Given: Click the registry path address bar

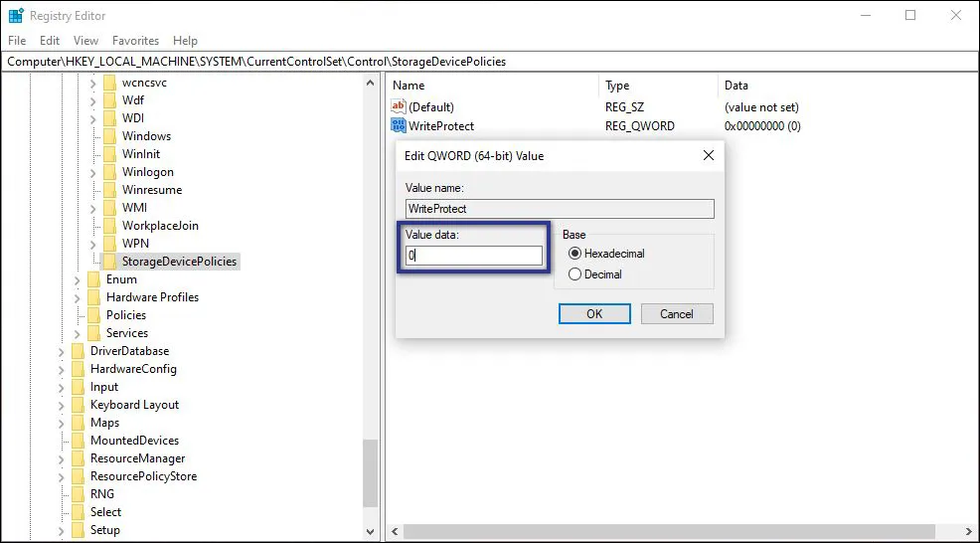Looking at the screenshot, I should point(489,62).
